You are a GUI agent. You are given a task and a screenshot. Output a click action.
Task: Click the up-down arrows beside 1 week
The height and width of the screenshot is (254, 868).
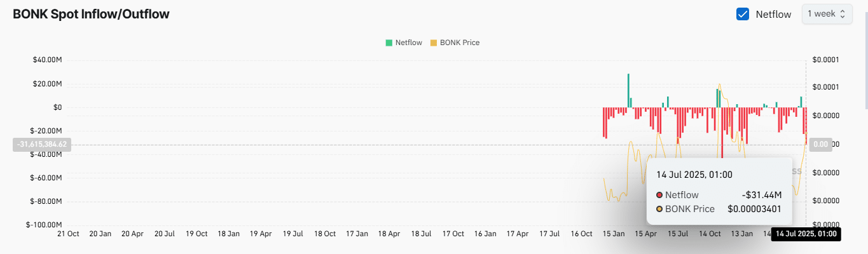point(843,14)
